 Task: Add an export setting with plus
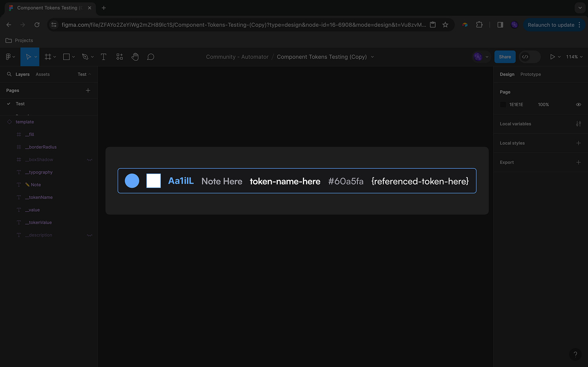pyautogui.click(x=578, y=162)
